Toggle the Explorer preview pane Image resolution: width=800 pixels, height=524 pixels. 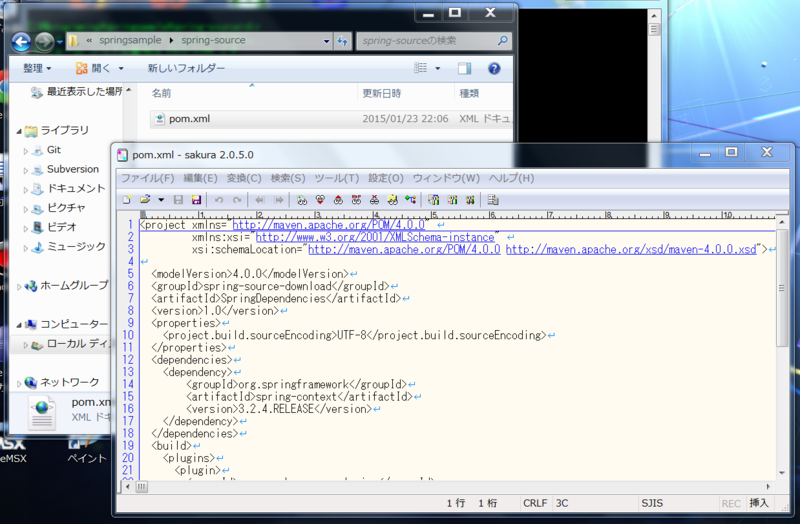pos(464,68)
